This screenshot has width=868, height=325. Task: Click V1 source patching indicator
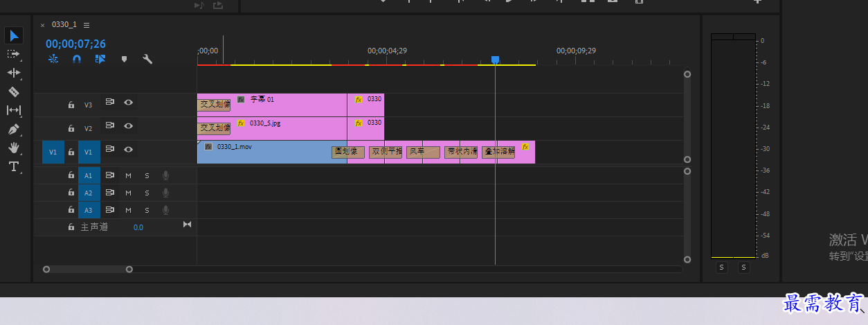pyautogui.click(x=53, y=152)
